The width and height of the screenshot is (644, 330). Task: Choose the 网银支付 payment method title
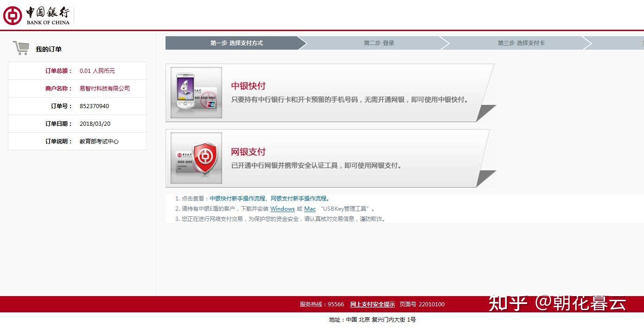[249, 152]
